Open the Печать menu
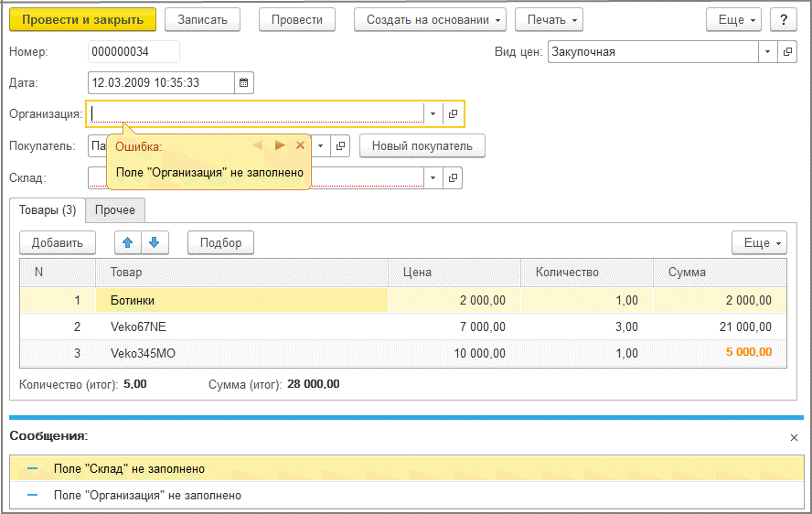Image resolution: width=812 pixels, height=514 pixels. [x=549, y=20]
